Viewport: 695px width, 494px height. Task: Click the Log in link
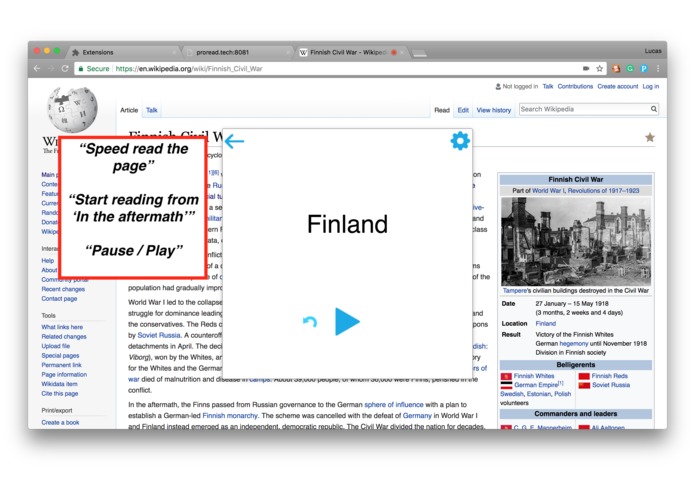pos(651,86)
